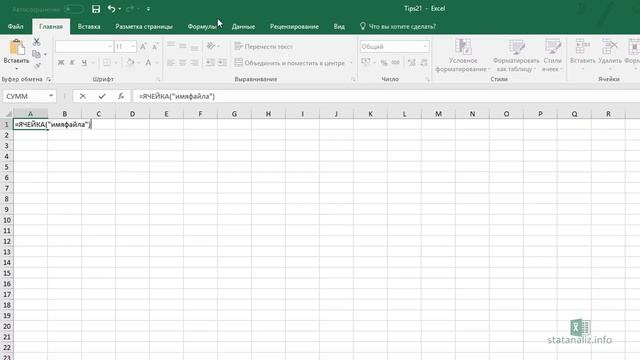Switch to the Вставка tab

[x=89, y=27]
